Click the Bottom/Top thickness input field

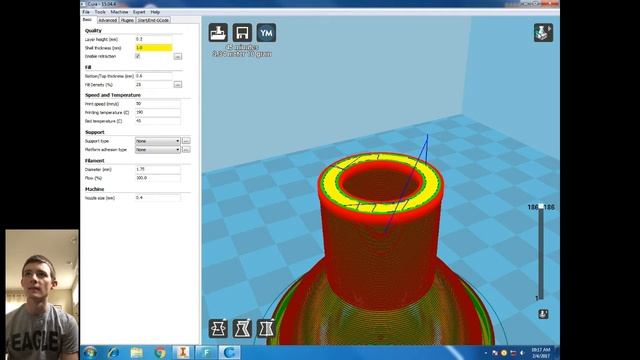pyautogui.click(x=153, y=76)
